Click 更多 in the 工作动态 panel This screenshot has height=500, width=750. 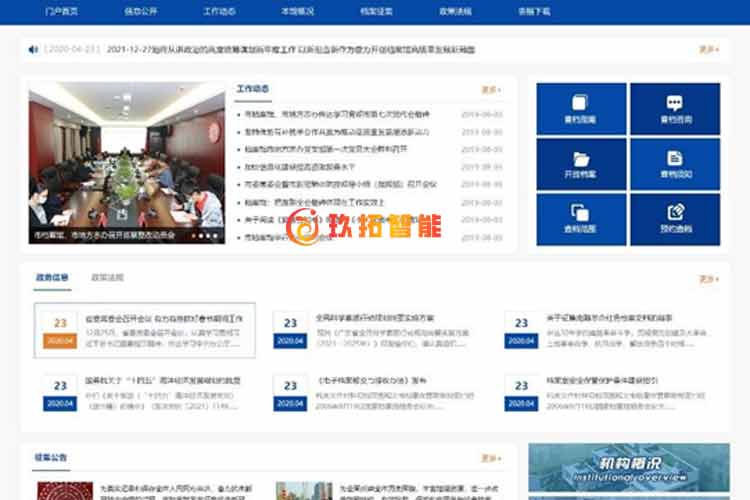tap(491, 89)
